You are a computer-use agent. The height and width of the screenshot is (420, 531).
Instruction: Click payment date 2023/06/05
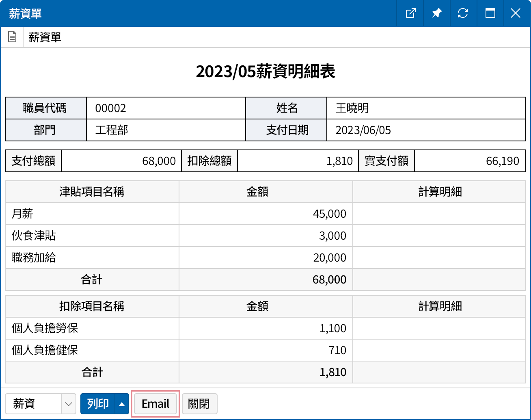[x=363, y=130]
